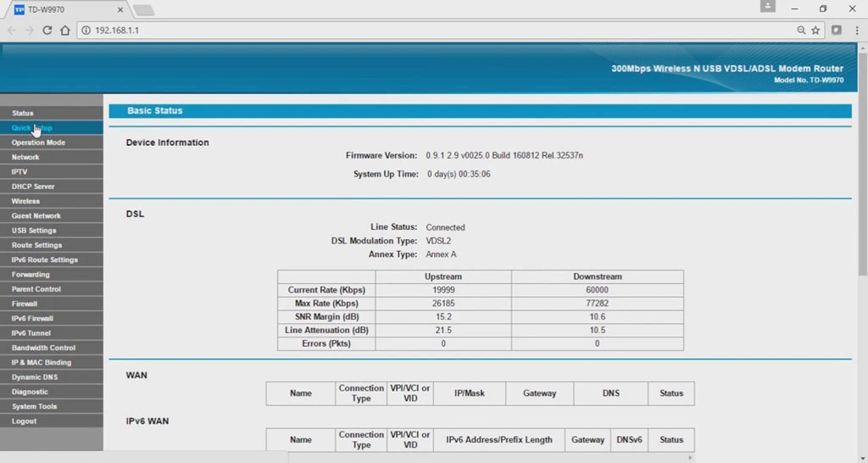This screenshot has width=868, height=463.
Task: Close the TD-W9970 tab
Action: coord(120,9)
